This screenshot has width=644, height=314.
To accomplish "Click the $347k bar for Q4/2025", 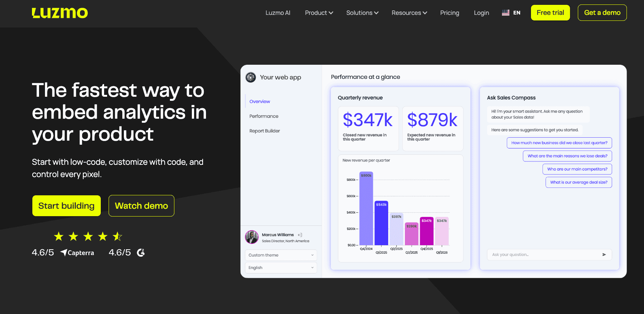I will coord(427,231).
